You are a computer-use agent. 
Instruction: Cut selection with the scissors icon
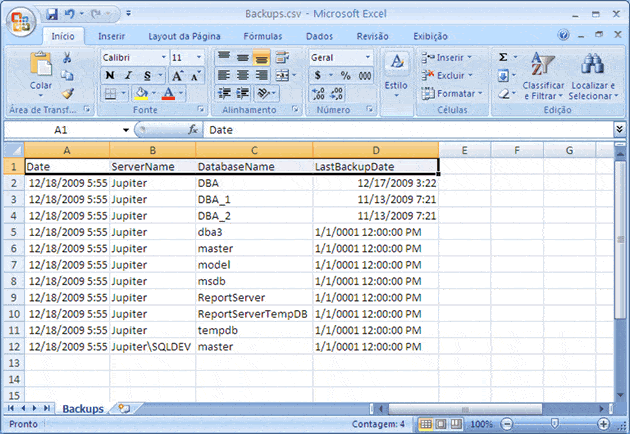pos(67,57)
